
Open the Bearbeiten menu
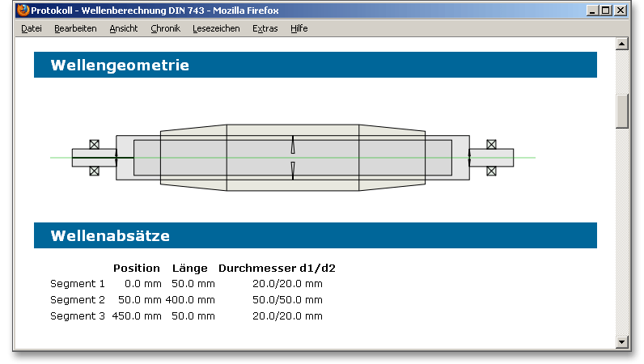(75, 28)
